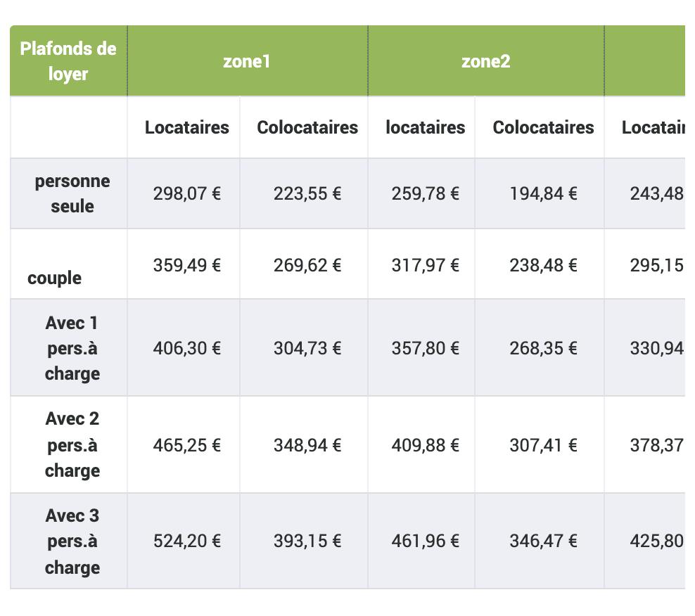Select the zone1 column header
695x616 pixels.
point(247,61)
